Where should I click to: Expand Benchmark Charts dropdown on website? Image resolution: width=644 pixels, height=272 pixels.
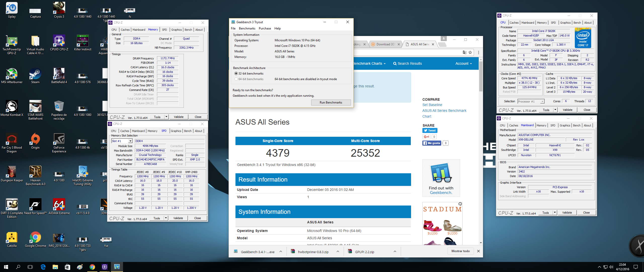369,63
